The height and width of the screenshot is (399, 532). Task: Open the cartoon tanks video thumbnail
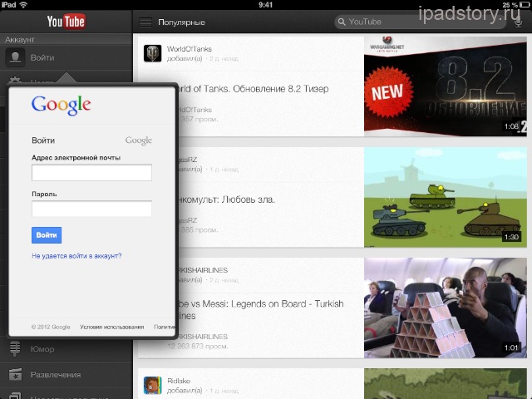pos(446,197)
